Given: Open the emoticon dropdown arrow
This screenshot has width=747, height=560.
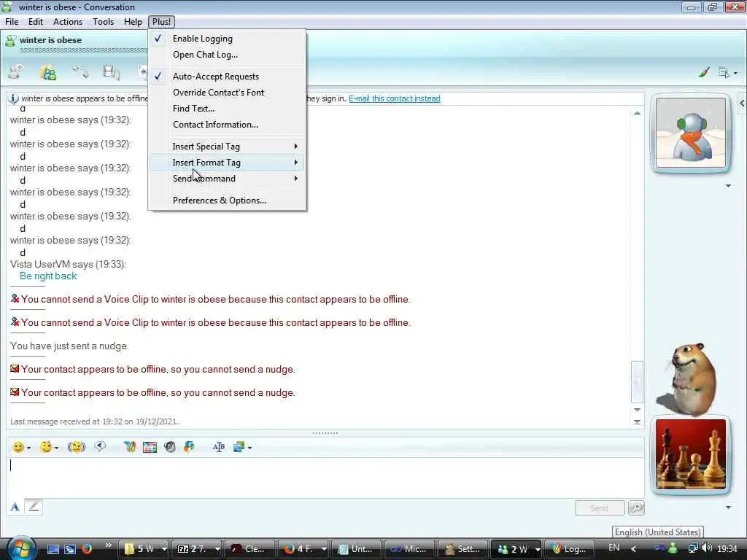Looking at the screenshot, I should click(28, 448).
